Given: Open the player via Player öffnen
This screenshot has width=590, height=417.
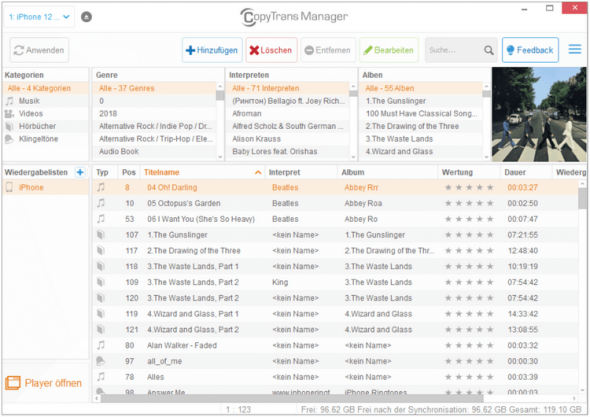Looking at the screenshot, I should coord(44,383).
